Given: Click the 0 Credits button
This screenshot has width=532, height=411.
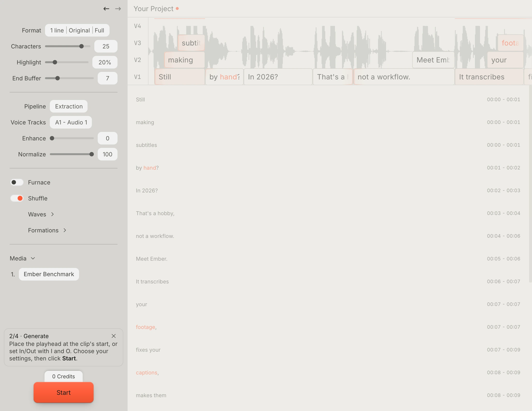Looking at the screenshot, I should [64, 376].
